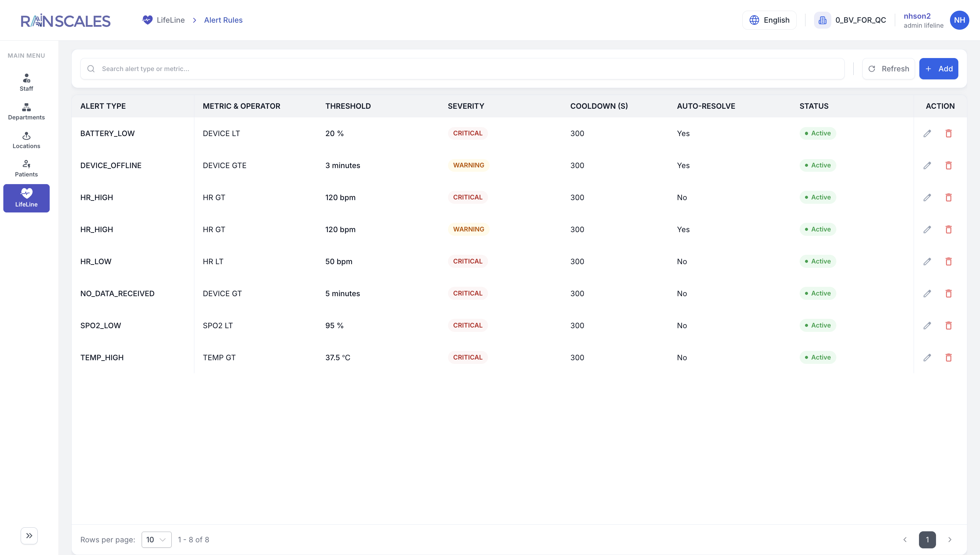Delete the warning HR_HIGH rule

pos(948,229)
